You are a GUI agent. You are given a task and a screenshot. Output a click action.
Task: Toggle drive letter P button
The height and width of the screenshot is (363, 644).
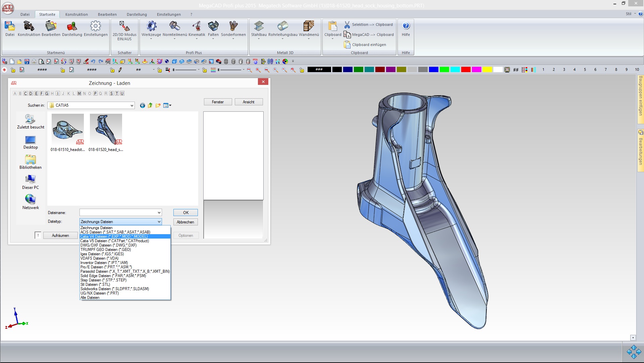click(95, 94)
